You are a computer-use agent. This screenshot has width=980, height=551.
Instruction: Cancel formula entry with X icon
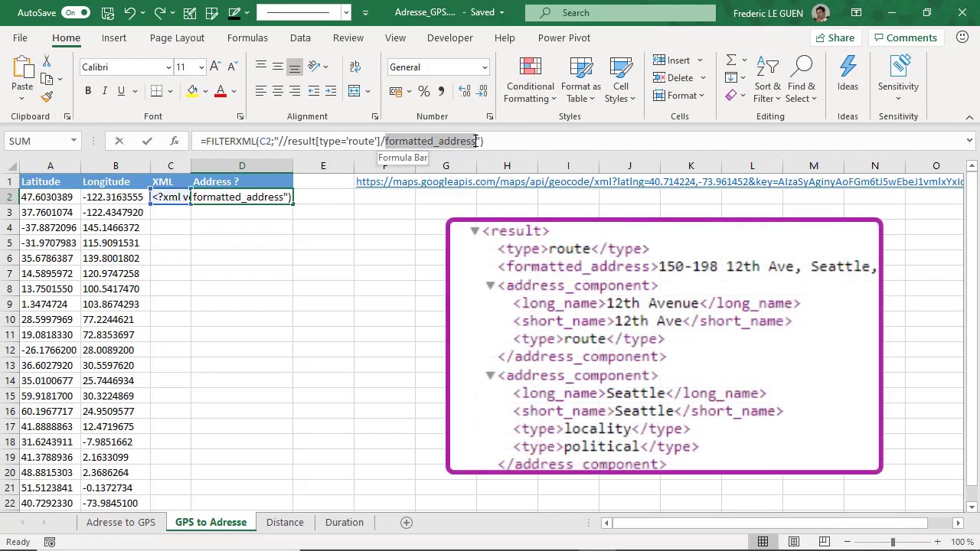pyautogui.click(x=119, y=141)
